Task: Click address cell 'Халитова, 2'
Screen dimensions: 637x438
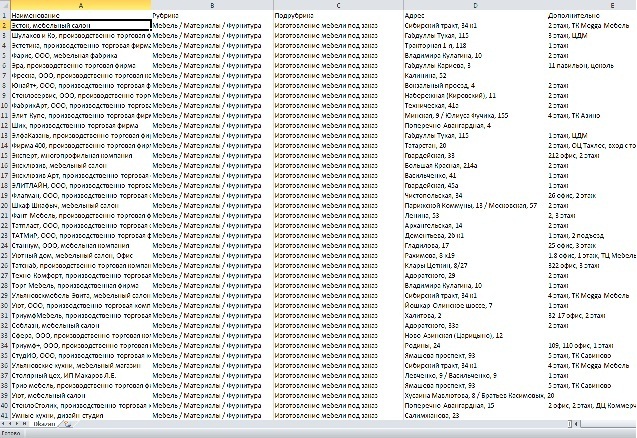Action: [x=475, y=315]
